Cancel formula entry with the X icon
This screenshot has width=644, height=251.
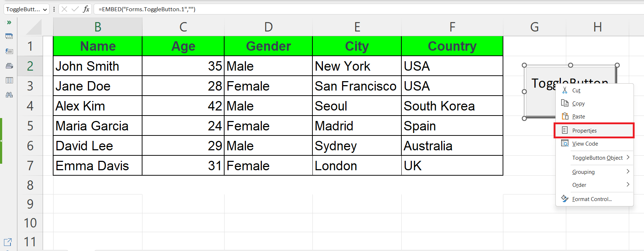pos(64,9)
